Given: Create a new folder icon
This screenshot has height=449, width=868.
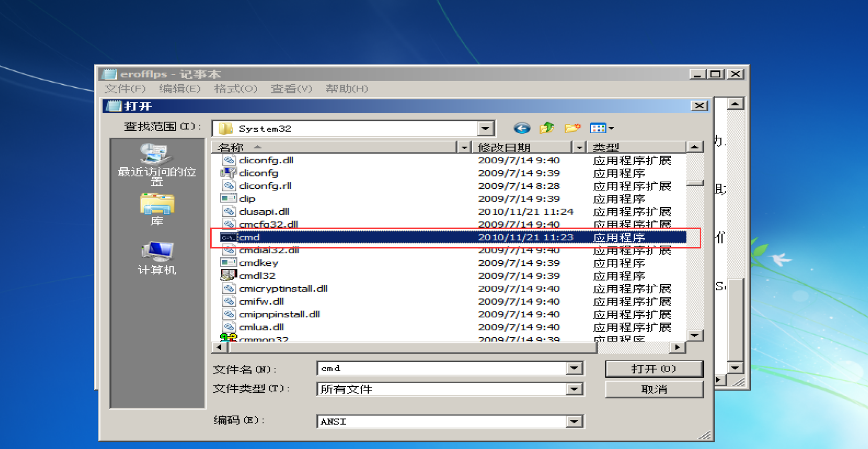Looking at the screenshot, I should tap(573, 128).
